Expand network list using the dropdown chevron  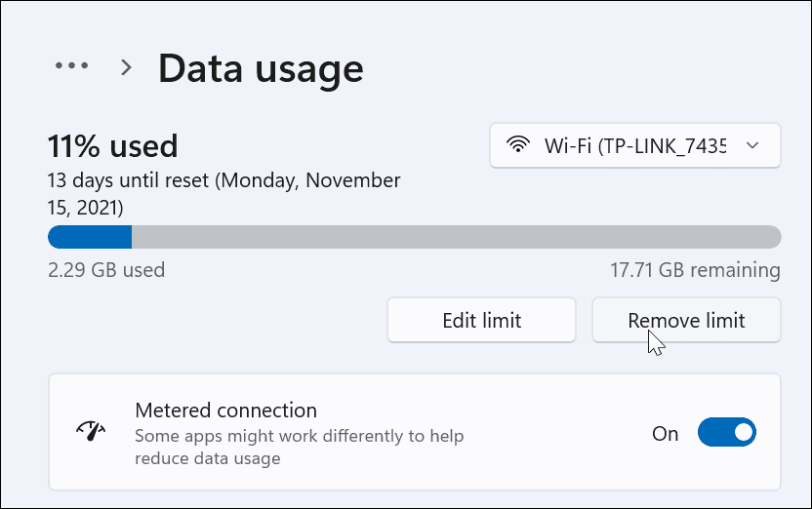751,146
